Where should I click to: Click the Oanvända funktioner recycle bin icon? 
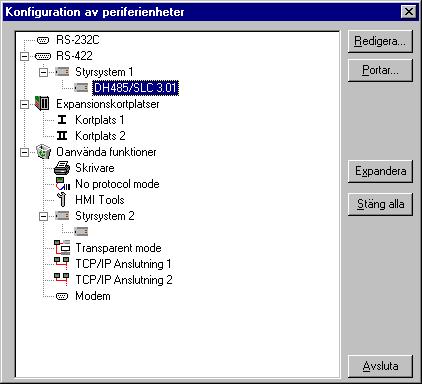pos(43,152)
